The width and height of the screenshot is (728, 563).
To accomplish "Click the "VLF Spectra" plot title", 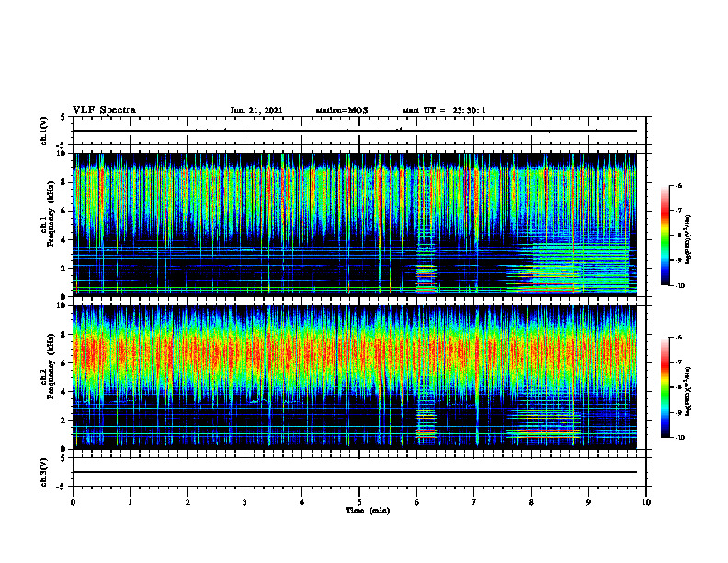I will tap(104, 110).
